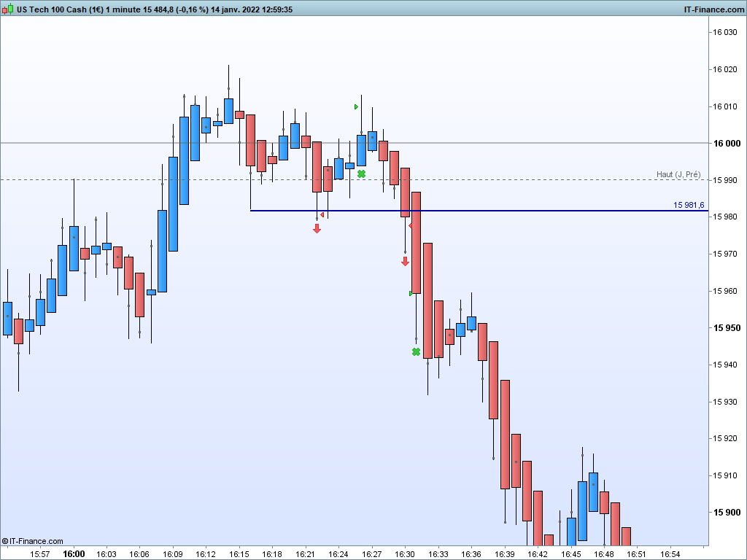Select the blue horizontal line at 15 981,6
This screenshot has height=560, width=747.
point(479,211)
